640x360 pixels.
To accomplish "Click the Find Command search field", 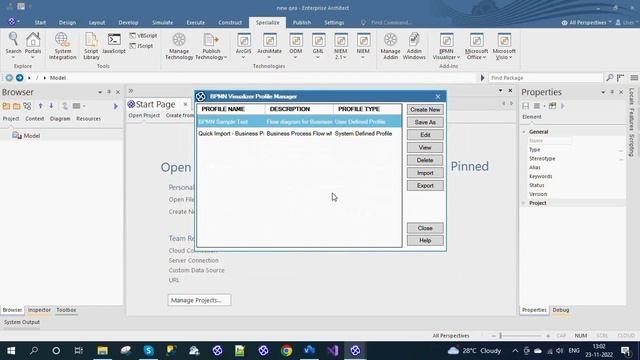I will coord(391,22).
